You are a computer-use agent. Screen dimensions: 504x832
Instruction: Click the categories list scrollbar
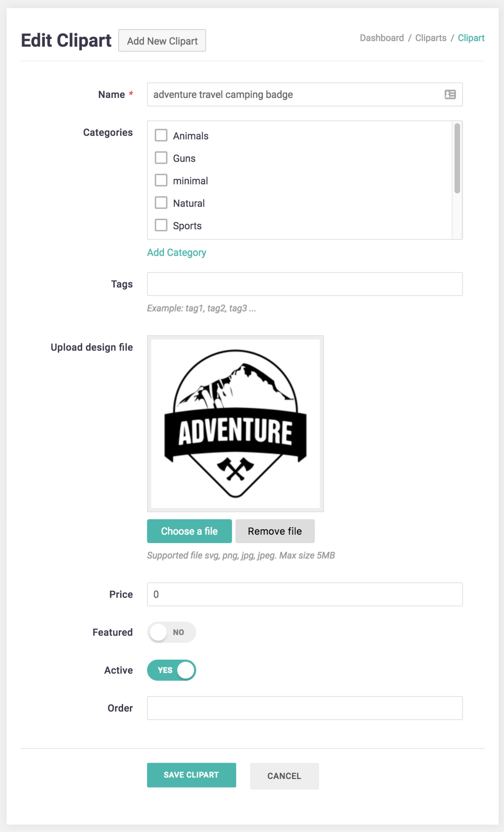pos(457,159)
